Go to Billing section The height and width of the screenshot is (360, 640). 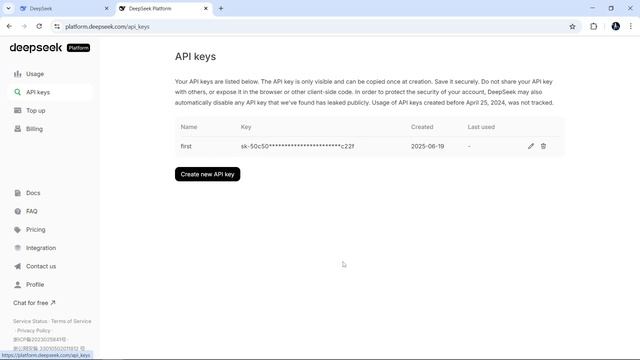pos(34,129)
